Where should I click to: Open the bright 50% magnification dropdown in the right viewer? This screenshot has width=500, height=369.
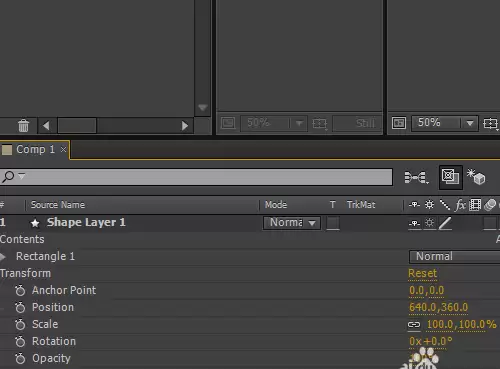[x=445, y=123]
